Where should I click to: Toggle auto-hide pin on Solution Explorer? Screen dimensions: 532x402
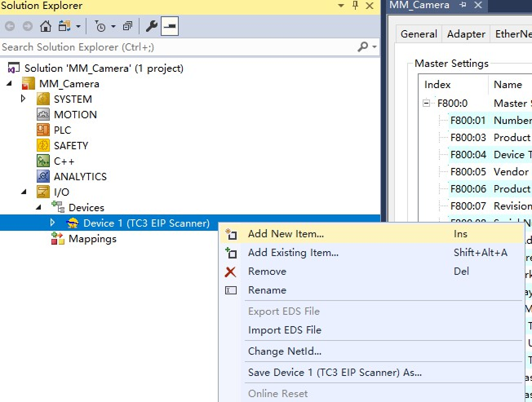tap(355, 6)
